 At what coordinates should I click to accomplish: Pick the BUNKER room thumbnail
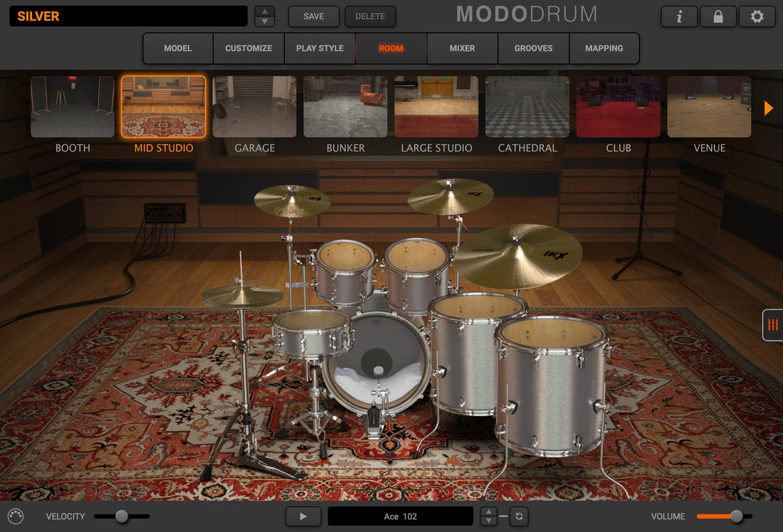345,107
